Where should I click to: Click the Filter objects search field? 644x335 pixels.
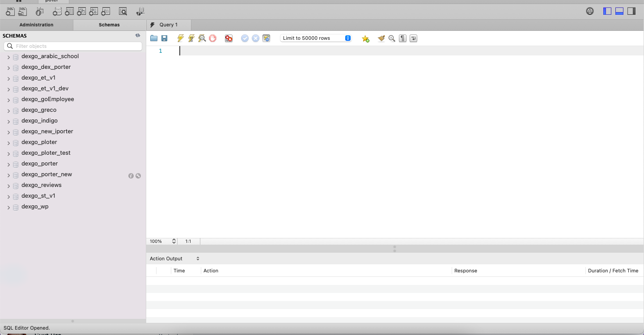73,46
